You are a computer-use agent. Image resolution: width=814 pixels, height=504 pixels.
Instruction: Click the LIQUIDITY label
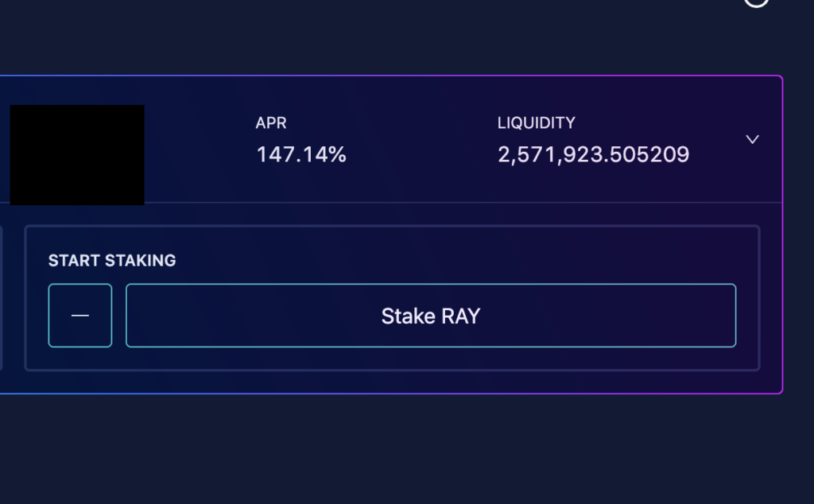pos(537,123)
